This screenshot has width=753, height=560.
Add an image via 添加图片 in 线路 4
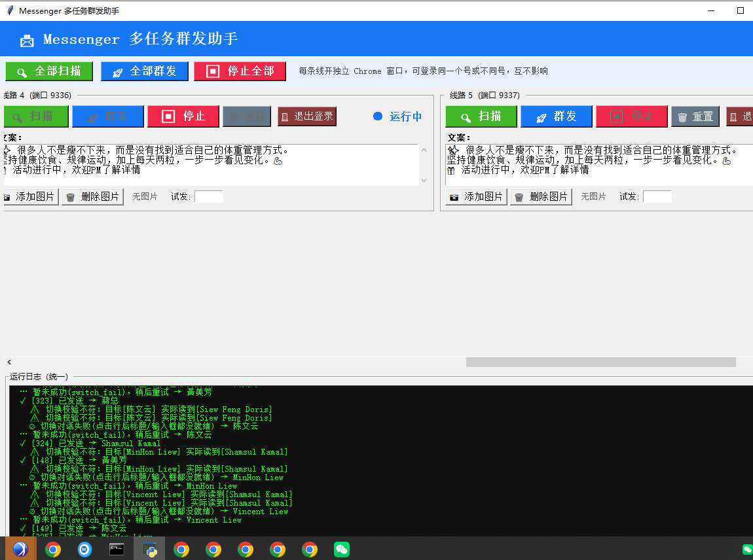click(x=31, y=197)
